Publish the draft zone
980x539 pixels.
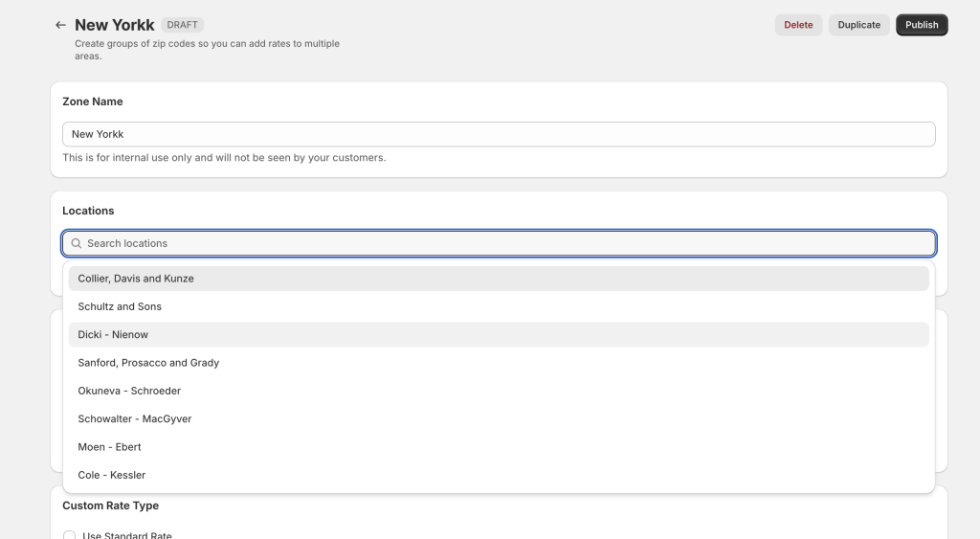point(922,25)
